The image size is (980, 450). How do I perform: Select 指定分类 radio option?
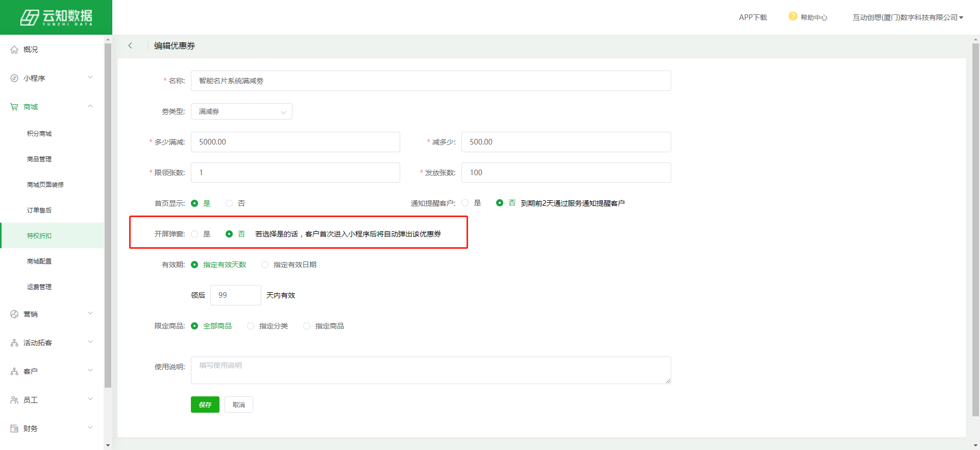pyautogui.click(x=267, y=326)
